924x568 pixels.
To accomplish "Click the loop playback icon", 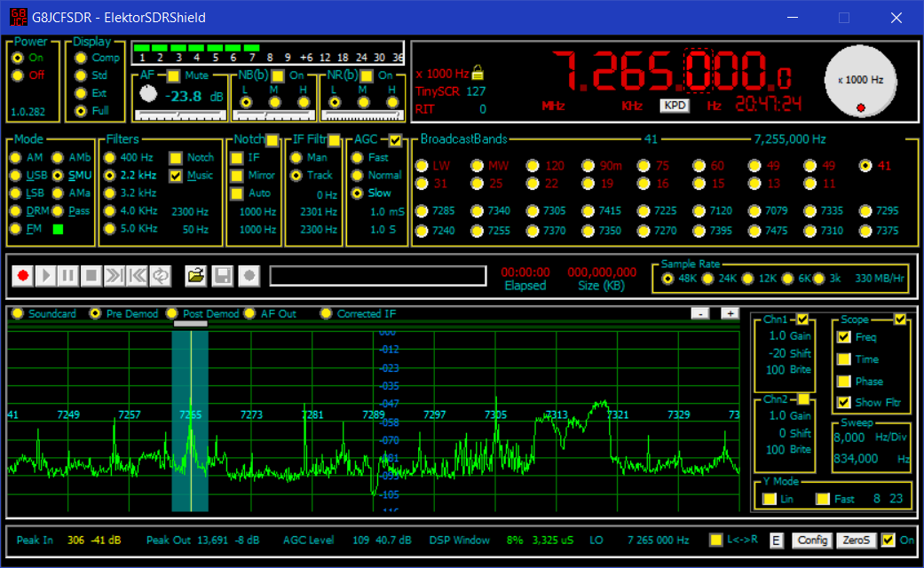I will (x=160, y=276).
